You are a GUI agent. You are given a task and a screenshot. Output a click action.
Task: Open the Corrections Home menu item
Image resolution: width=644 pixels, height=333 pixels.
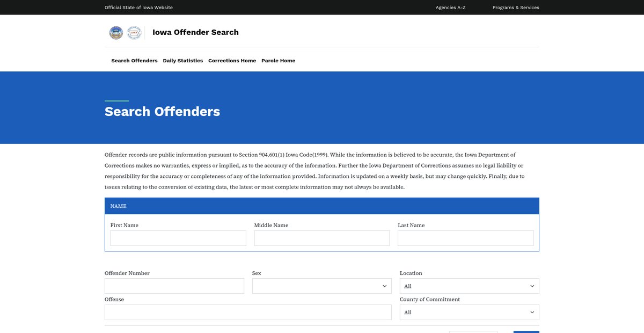click(x=232, y=61)
